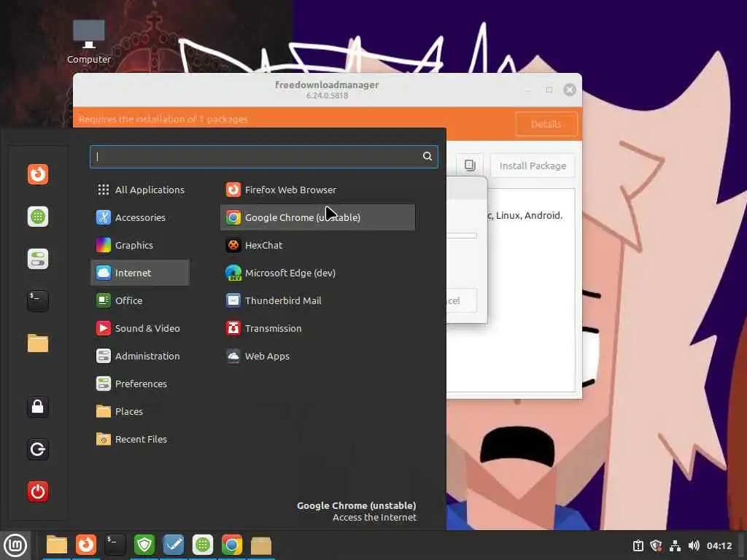Launch Transmission

(317, 328)
